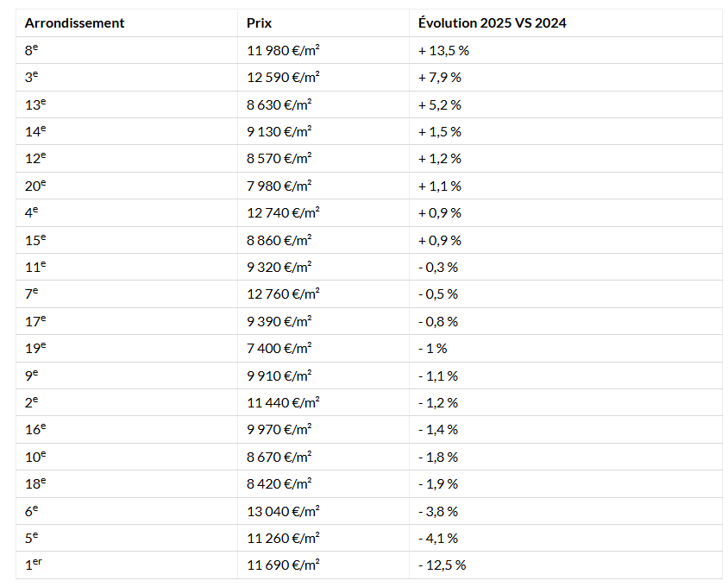Select the 9 130 €/m² price cell
Image resolution: width=728 pixels, height=587 pixels.
pyautogui.click(x=279, y=131)
